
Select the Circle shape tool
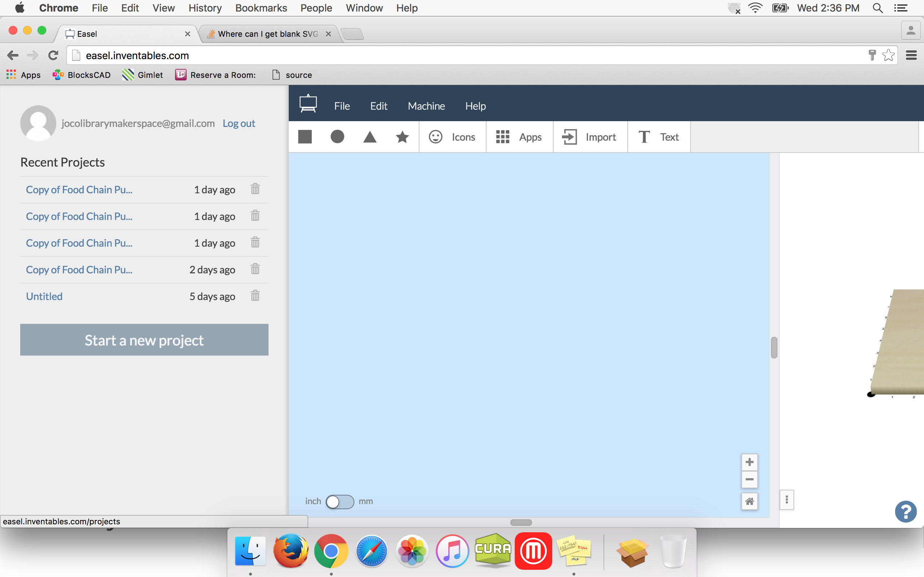coord(337,137)
